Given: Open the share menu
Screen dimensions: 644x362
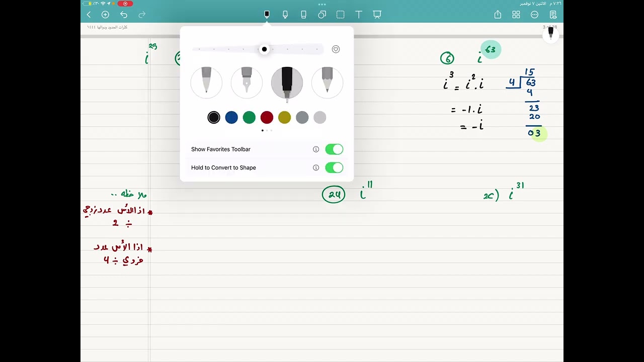Looking at the screenshot, I should tap(498, 15).
